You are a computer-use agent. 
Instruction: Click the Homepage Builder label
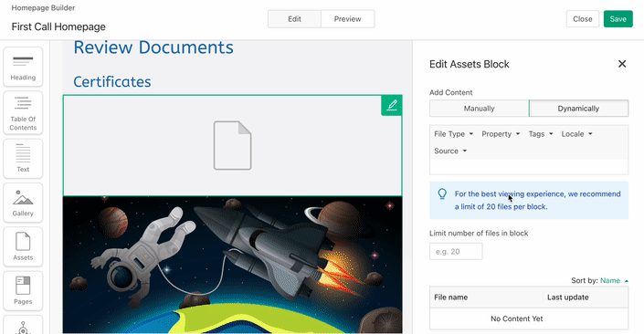click(43, 8)
